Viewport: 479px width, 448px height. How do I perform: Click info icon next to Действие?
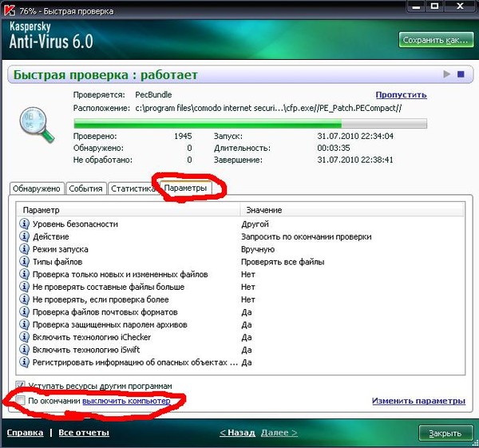click(24, 236)
